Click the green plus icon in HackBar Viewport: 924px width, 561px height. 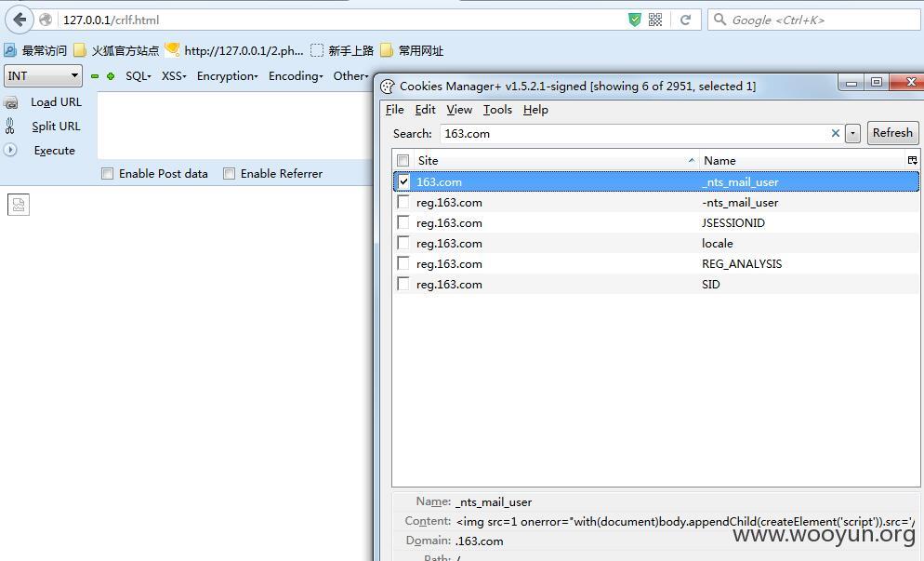[111, 76]
